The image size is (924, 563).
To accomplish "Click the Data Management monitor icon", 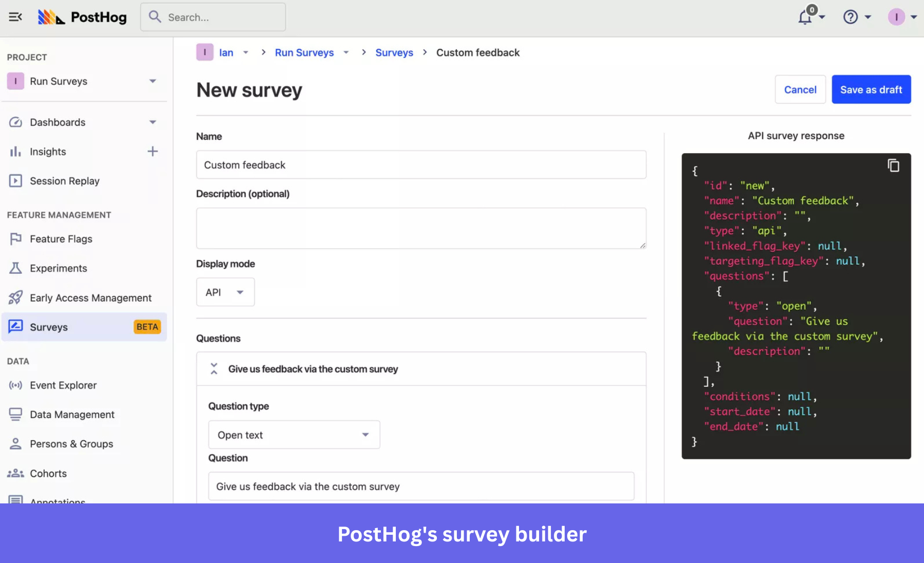I will pyautogui.click(x=16, y=415).
